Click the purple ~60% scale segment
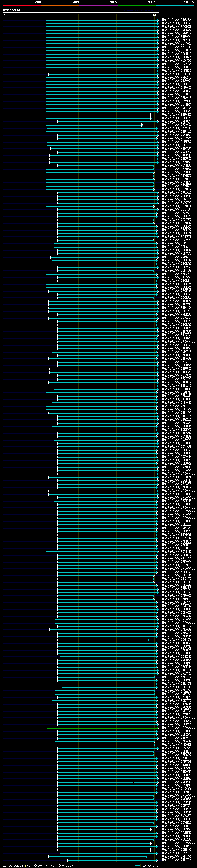 pyautogui.click(x=99, y=6)
